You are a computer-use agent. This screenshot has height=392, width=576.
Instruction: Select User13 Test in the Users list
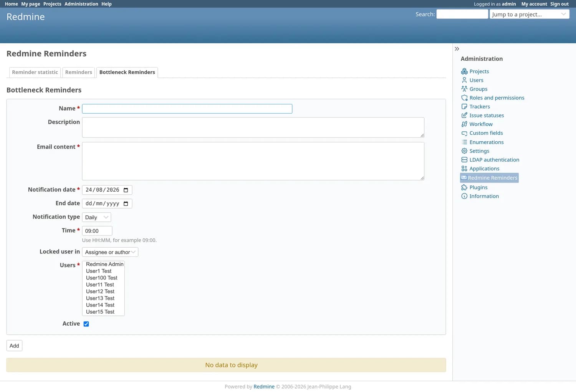point(103,298)
